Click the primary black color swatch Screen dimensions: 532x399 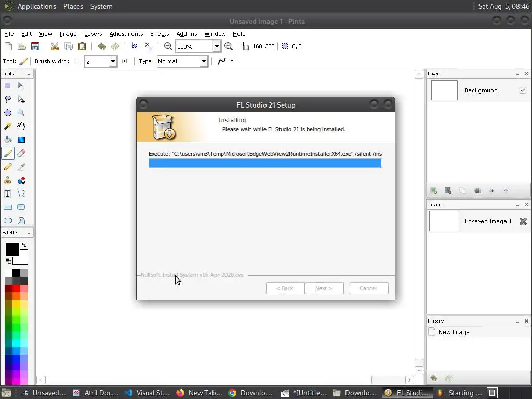(x=12, y=249)
